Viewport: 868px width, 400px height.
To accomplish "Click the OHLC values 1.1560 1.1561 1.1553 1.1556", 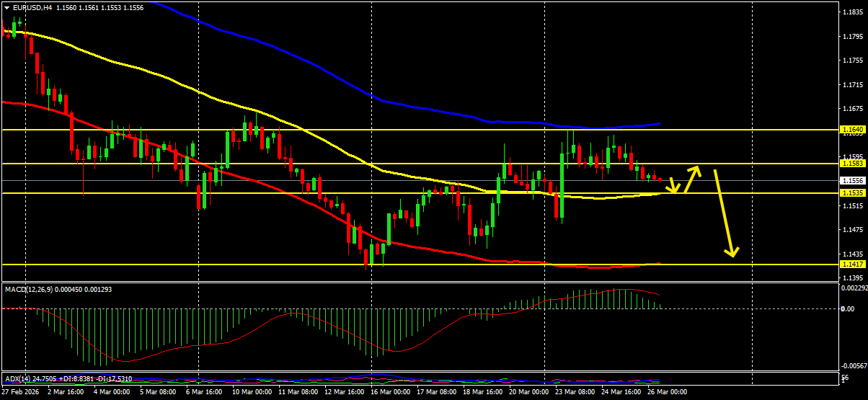I will [x=99, y=7].
